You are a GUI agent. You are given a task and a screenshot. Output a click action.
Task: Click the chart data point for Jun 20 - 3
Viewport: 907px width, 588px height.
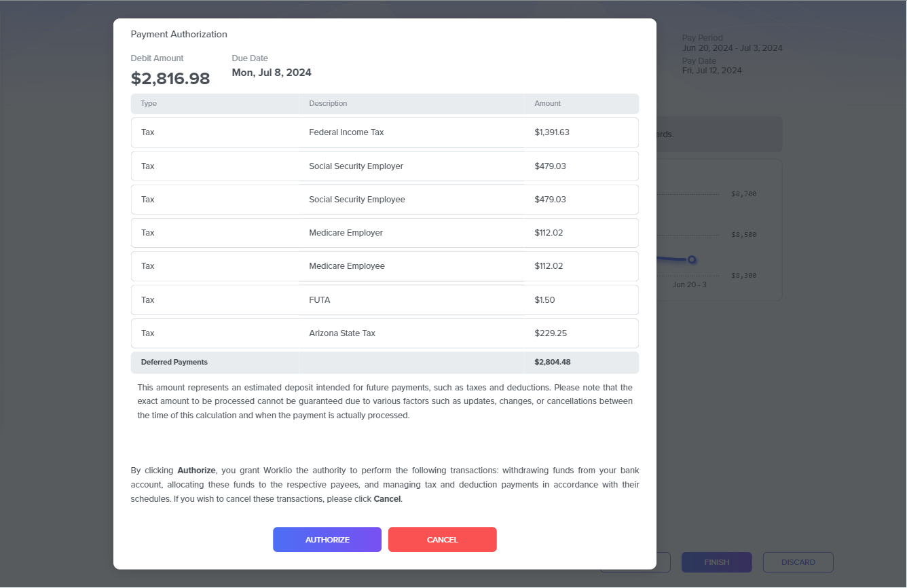pos(691,259)
